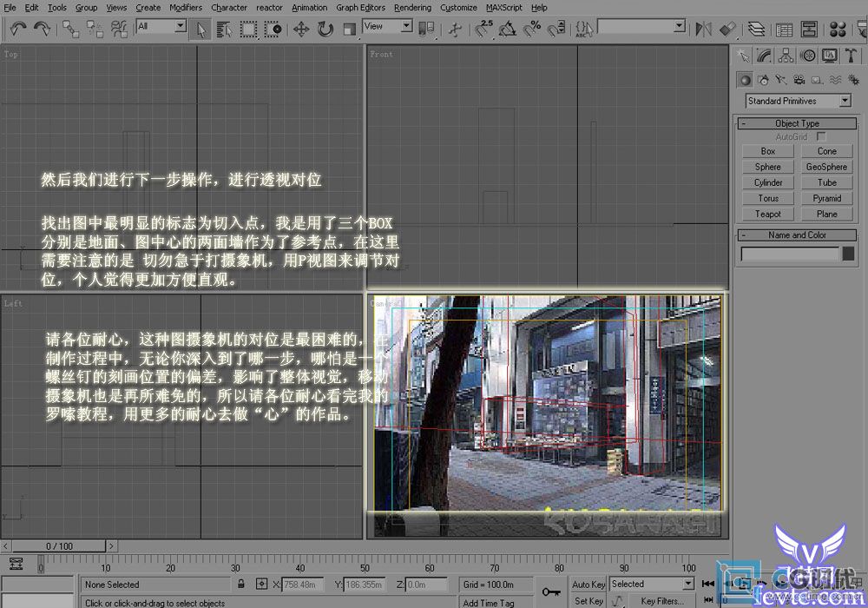Screen dimensions: 868x608
Task: Select the Select and Link tool
Action: [x=70, y=29]
